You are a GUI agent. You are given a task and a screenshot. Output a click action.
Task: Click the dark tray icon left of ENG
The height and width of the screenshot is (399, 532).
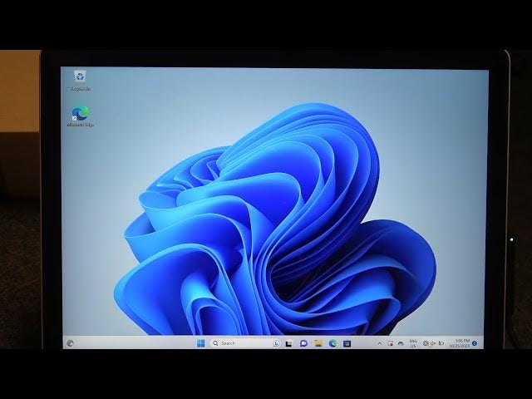tap(401, 343)
